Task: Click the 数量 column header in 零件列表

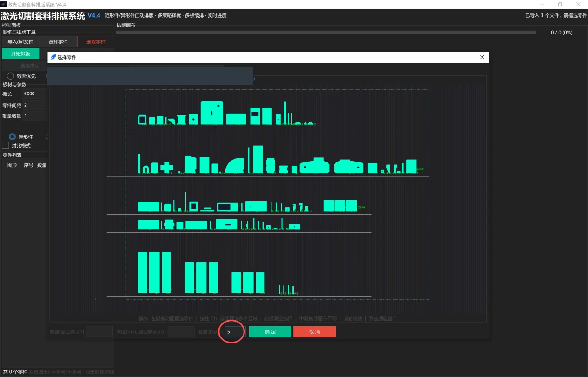Action: [x=42, y=165]
